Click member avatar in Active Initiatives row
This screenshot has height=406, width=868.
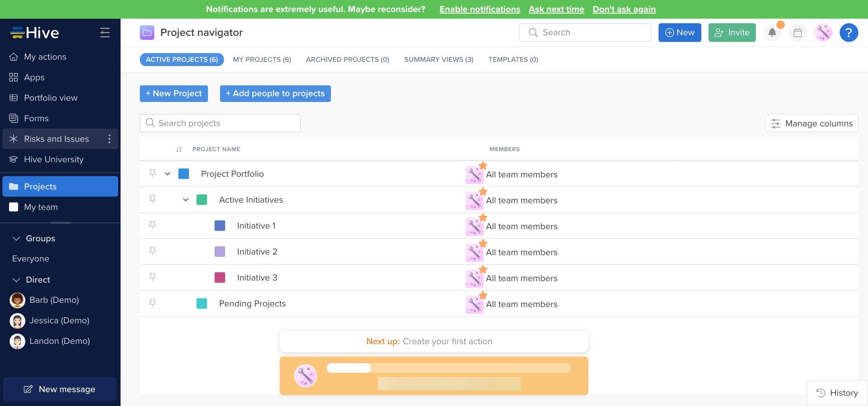[x=474, y=201]
